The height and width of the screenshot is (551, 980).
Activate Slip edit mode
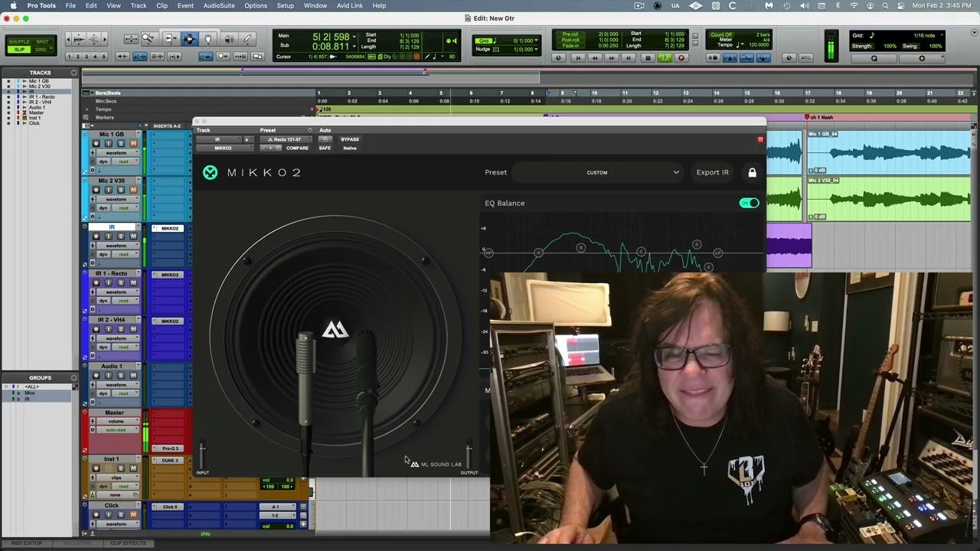point(19,50)
